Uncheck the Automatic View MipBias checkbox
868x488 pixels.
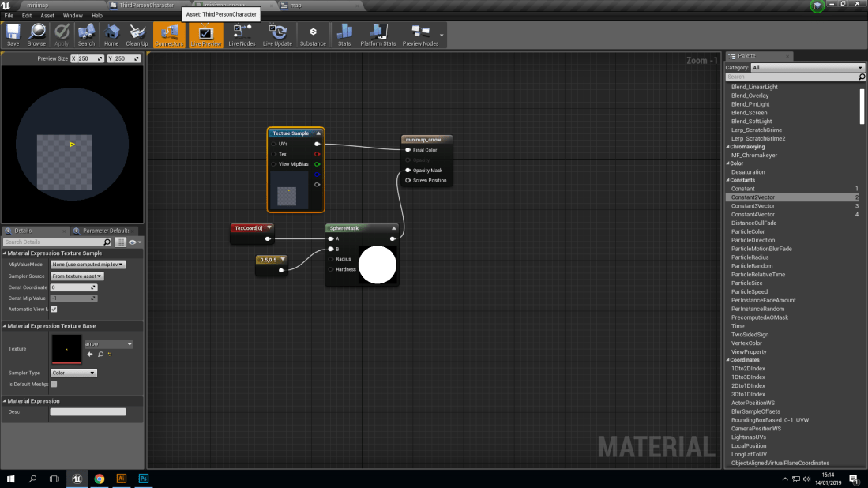coord(52,309)
